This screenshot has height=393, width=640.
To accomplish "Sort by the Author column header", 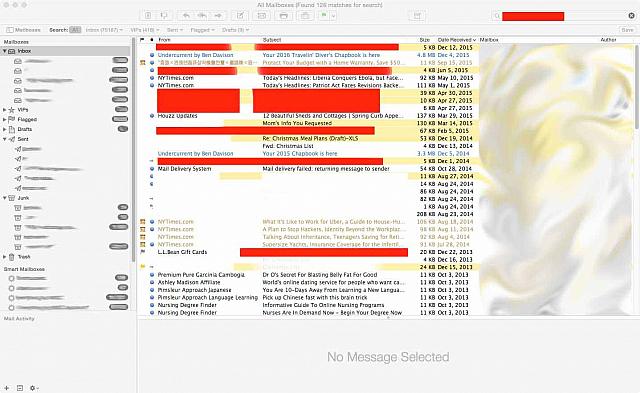I will click(x=608, y=40).
